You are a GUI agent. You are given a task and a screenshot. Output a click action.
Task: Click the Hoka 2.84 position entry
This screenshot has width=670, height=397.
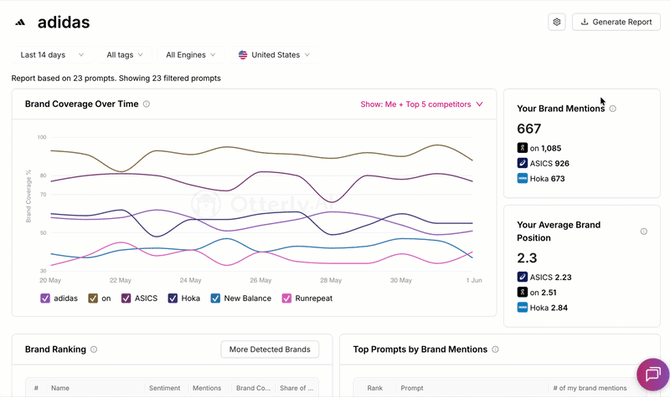(542, 308)
